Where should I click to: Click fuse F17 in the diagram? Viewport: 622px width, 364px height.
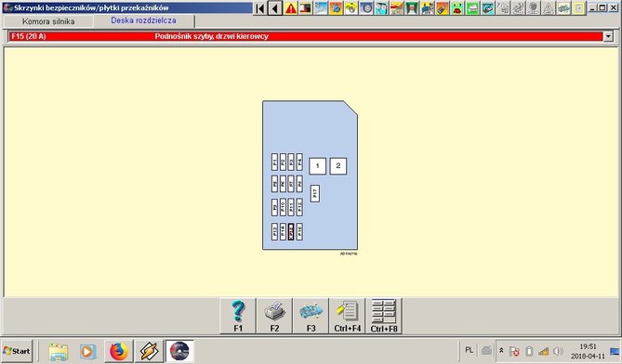click(314, 194)
